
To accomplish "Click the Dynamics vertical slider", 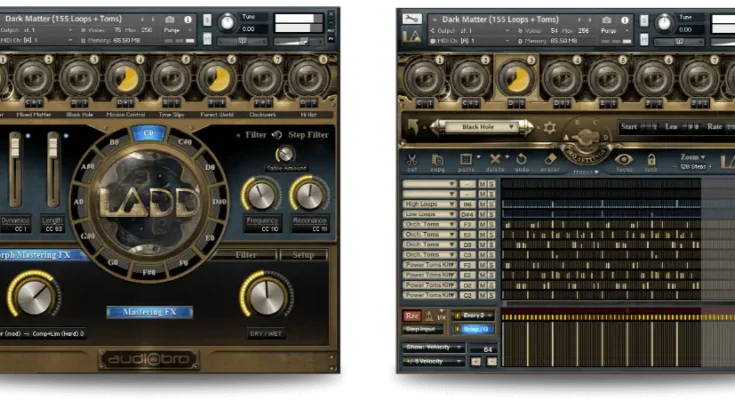I will [14, 165].
